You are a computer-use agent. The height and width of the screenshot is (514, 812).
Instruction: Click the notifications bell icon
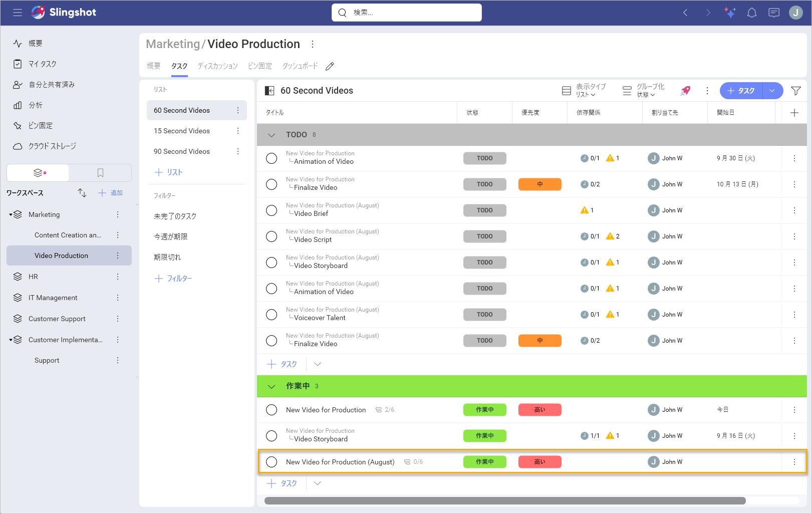coord(751,13)
